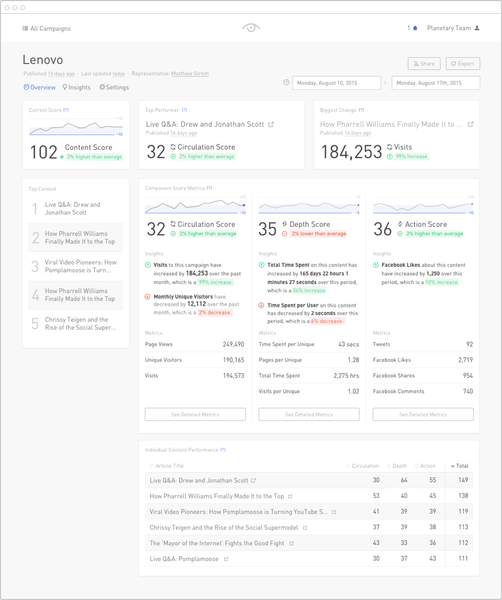This screenshot has width=502, height=600.
Task: Click the Depth Score icon
Action: [x=284, y=224]
